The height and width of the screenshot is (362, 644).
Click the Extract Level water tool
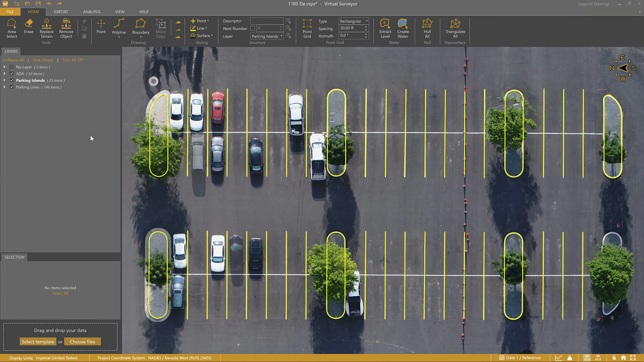tap(385, 28)
